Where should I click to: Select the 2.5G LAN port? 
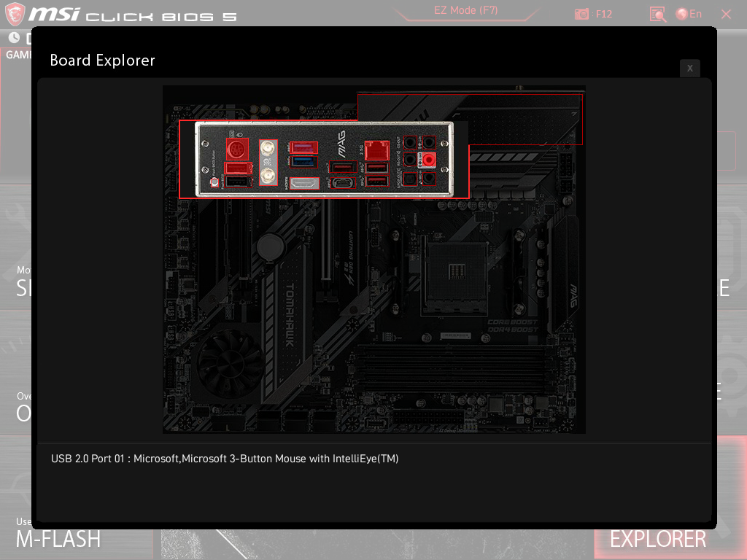tap(377, 151)
